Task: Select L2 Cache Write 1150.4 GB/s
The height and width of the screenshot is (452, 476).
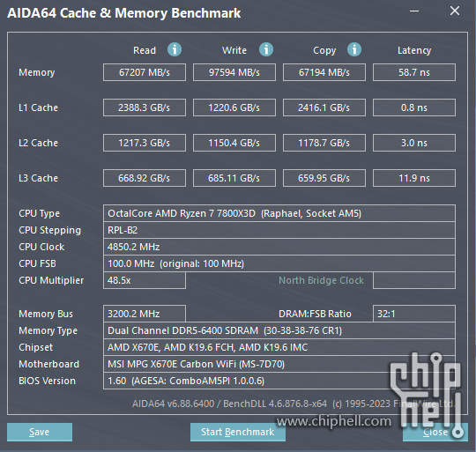Action: 234,143
